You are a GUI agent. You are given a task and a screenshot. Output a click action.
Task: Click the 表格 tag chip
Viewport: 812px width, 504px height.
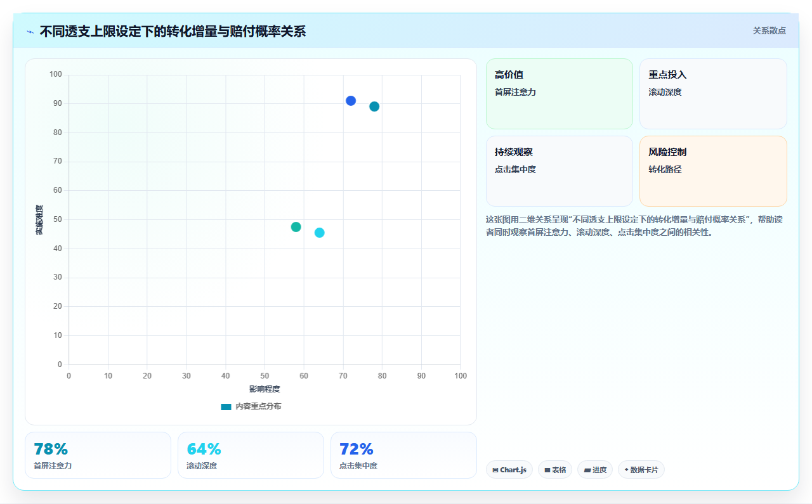click(x=555, y=470)
